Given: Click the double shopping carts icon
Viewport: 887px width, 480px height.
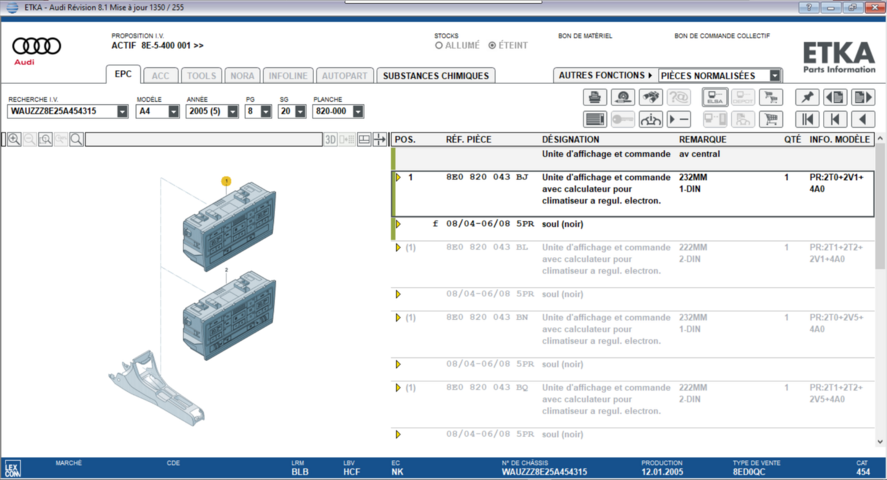Looking at the screenshot, I should point(771,97).
